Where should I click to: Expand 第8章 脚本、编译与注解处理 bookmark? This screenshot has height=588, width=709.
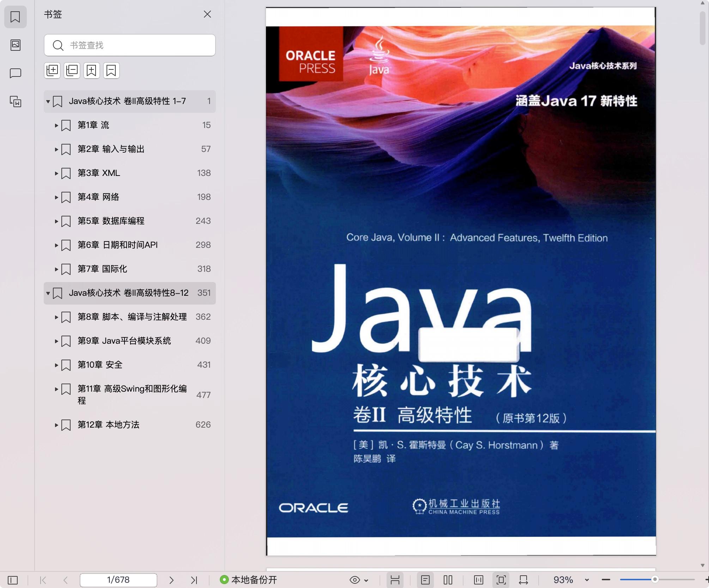coord(56,317)
